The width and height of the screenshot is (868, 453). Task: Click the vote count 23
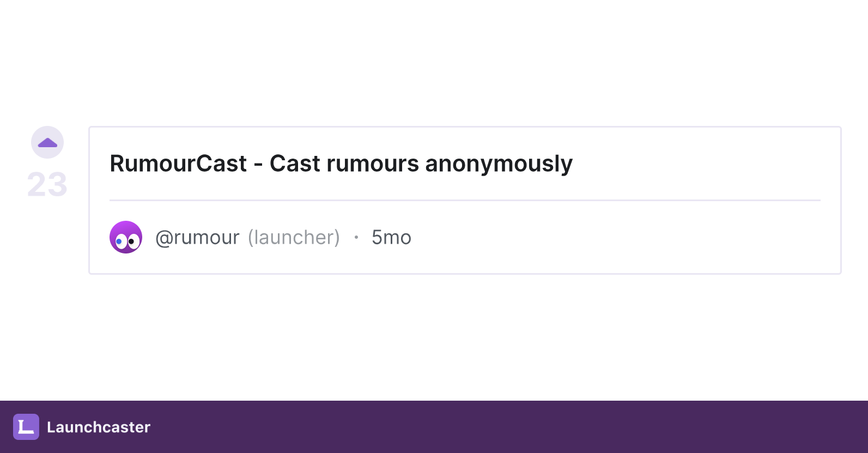click(47, 185)
